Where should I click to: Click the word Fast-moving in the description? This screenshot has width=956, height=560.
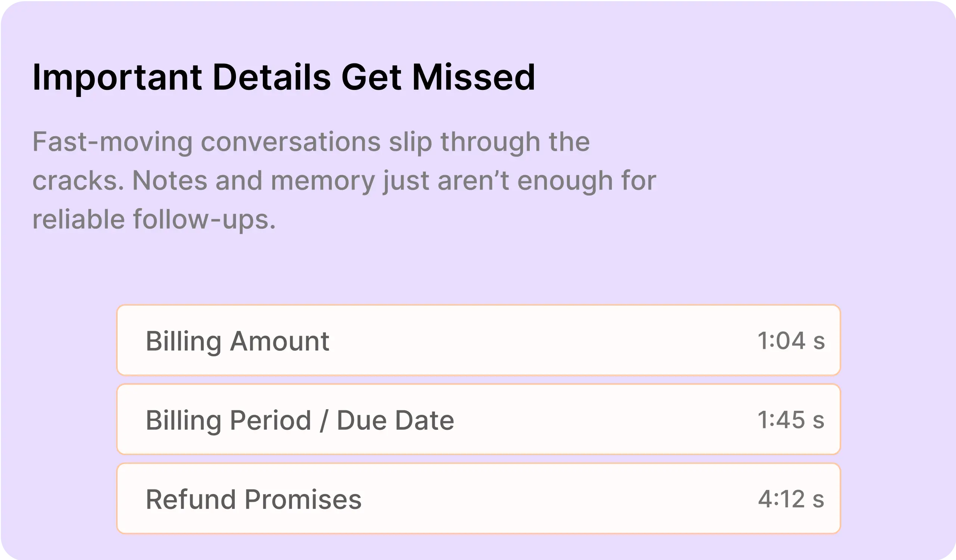tap(112, 141)
